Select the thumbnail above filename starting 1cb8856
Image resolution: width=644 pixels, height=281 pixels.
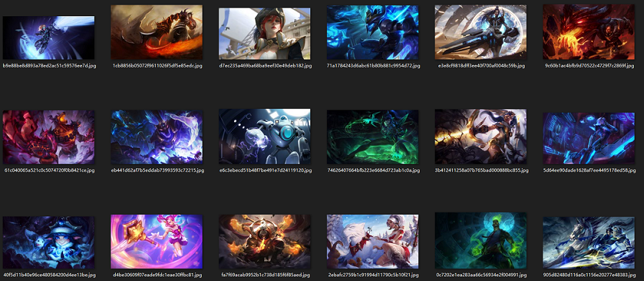point(157,32)
